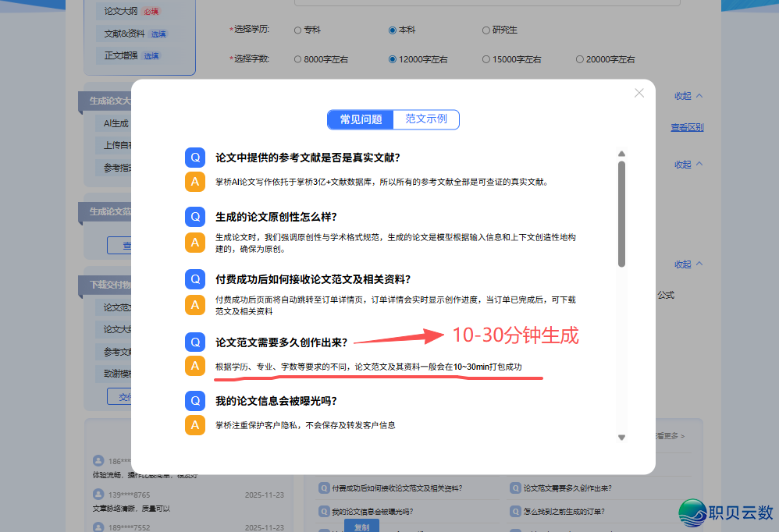Click the 复制 button at the bottom
The height and width of the screenshot is (532, 779).
(361, 526)
